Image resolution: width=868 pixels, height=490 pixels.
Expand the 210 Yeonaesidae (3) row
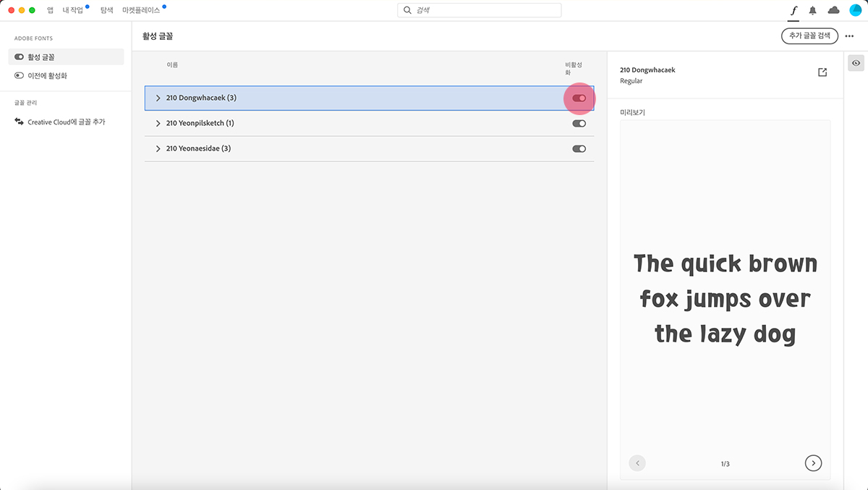coord(158,148)
